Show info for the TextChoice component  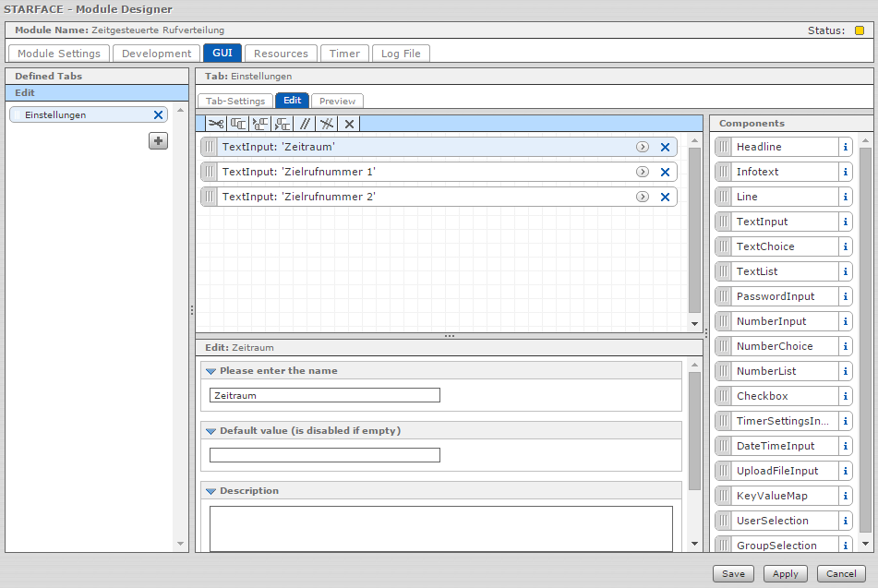844,246
